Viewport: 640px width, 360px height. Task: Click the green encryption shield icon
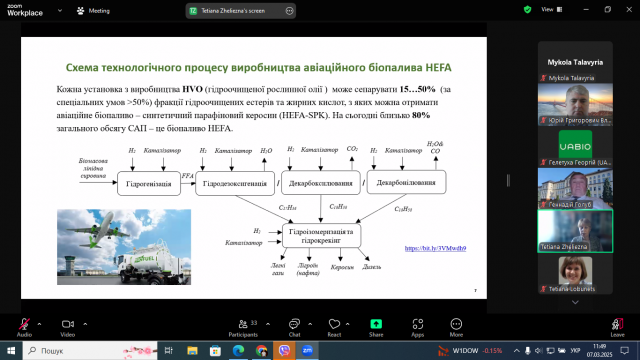coord(527,9)
